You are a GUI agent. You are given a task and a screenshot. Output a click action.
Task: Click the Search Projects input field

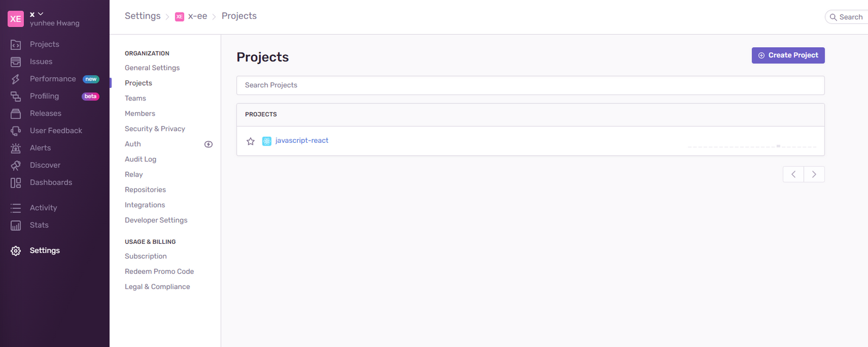click(x=530, y=85)
